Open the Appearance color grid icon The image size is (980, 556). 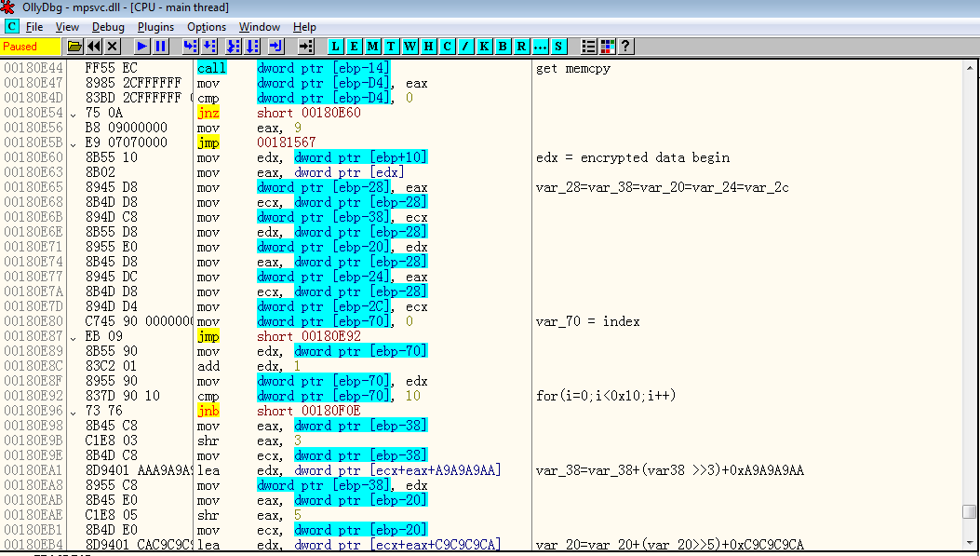click(x=608, y=46)
